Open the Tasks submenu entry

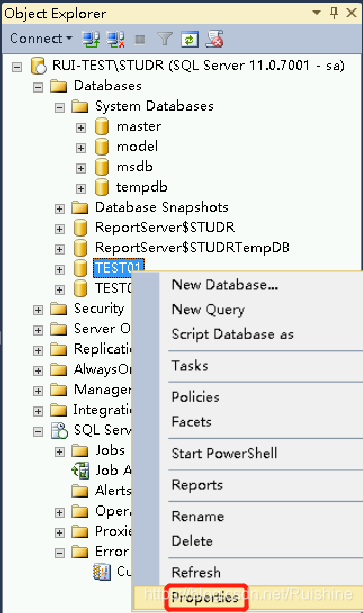click(190, 366)
